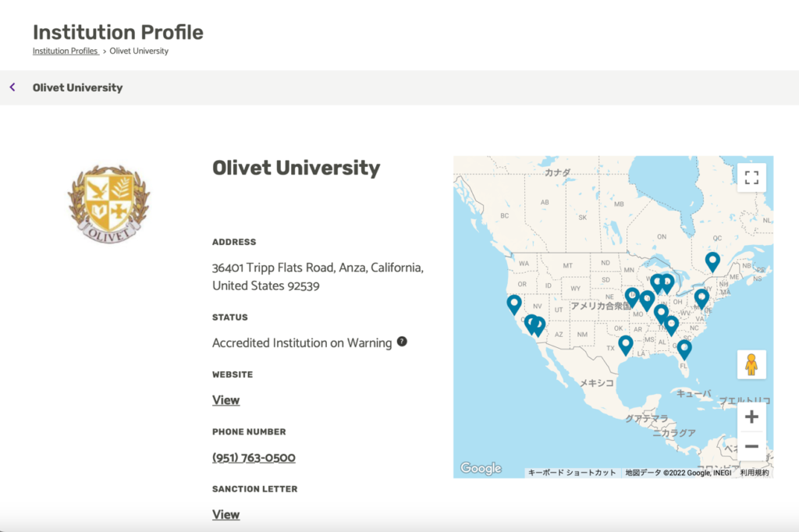Image resolution: width=799 pixels, height=532 pixels.
Task: Click the back arrow beside Olivet University
Action: [12, 87]
